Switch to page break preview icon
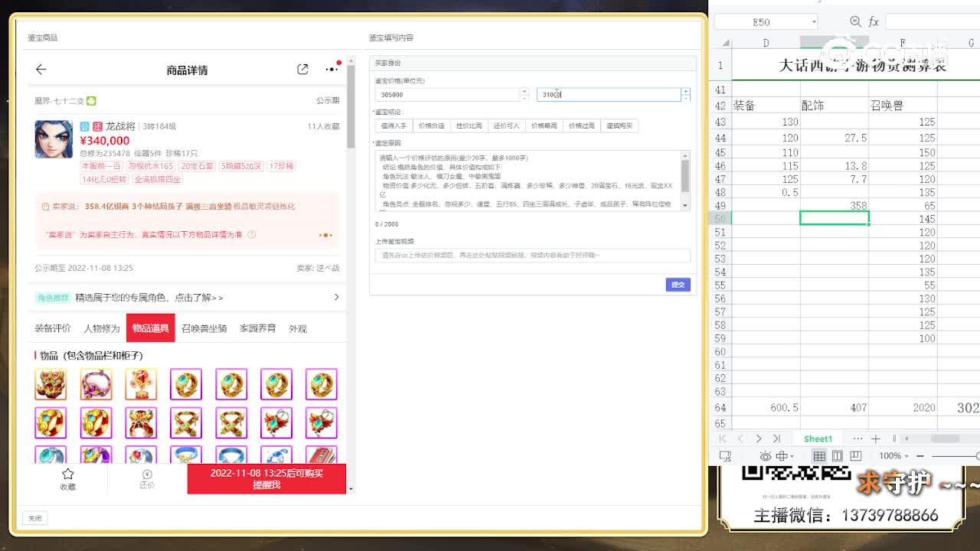 tap(856, 456)
